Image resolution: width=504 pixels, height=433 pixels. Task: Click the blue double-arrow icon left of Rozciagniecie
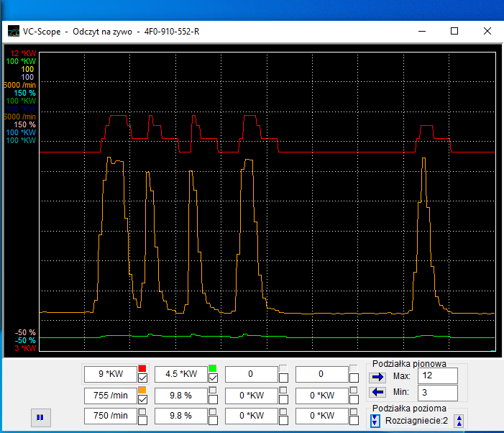click(375, 421)
